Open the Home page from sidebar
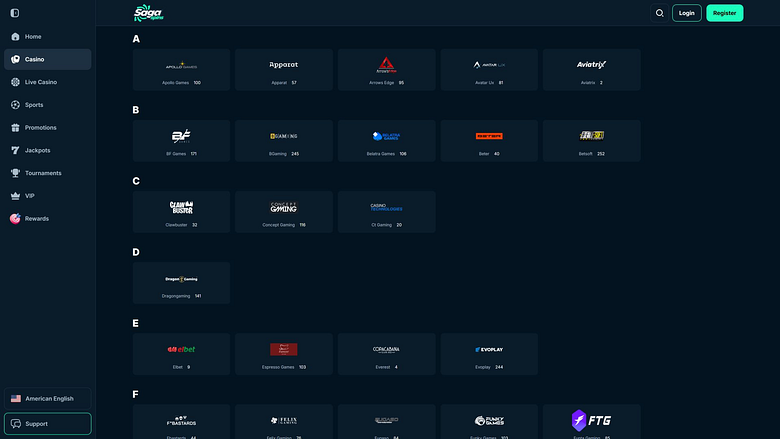The height and width of the screenshot is (439, 780). pyautogui.click(x=47, y=37)
